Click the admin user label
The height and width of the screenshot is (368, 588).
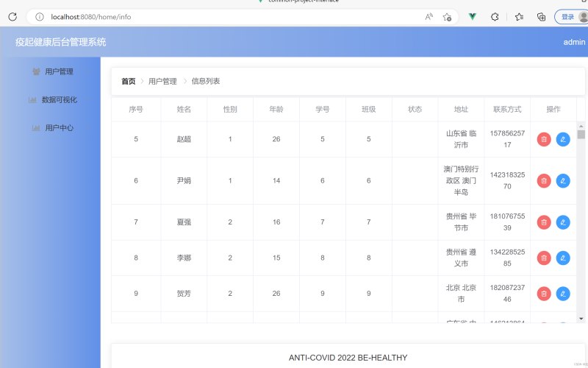(574, 42)
